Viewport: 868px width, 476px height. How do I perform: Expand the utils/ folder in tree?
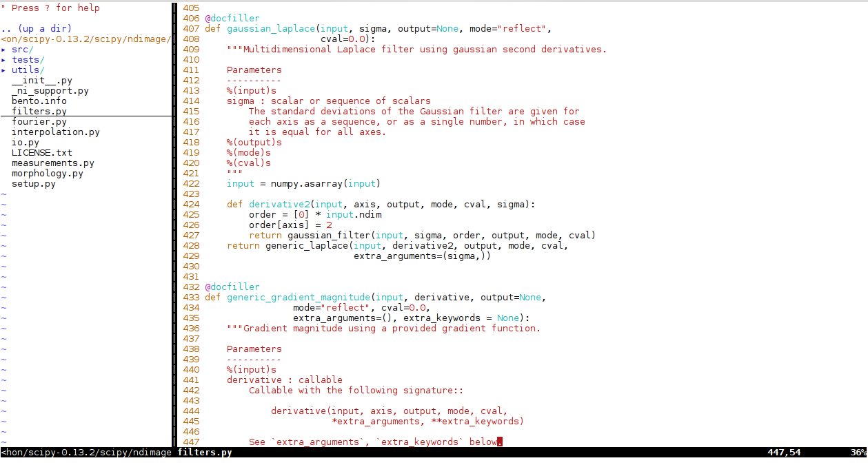tap(3, 70)
